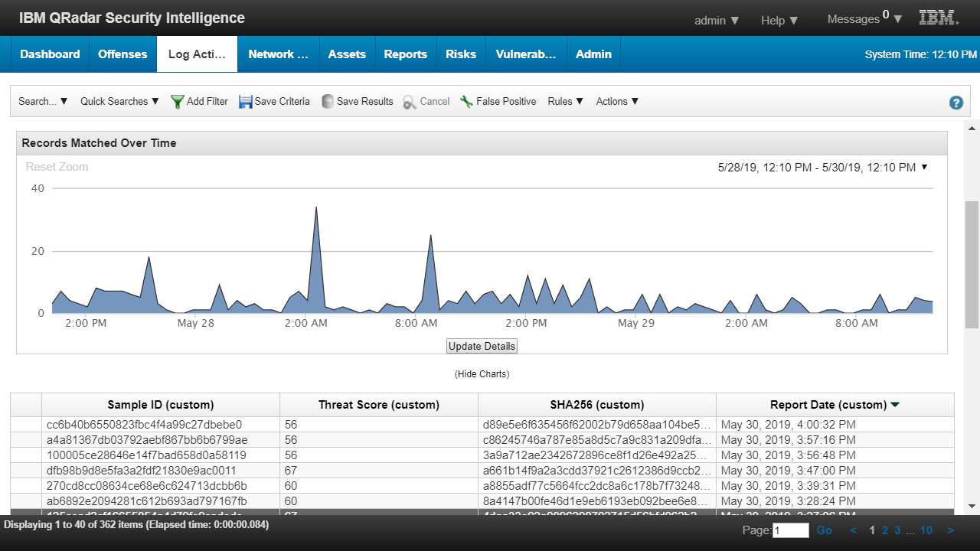Open the Search dropdown menu

43,101
